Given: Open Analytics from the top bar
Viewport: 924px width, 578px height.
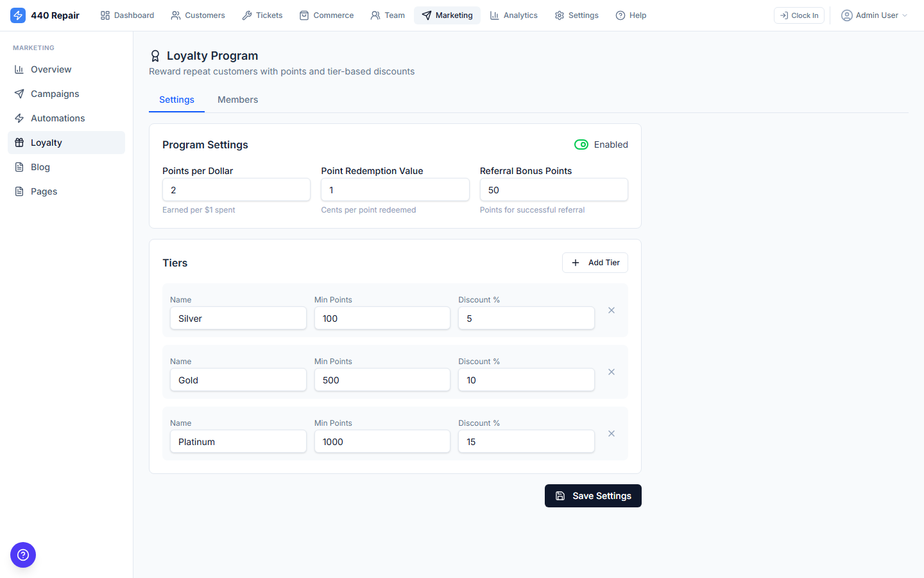Looking at the screenshot, I should (x=513, y=15).
